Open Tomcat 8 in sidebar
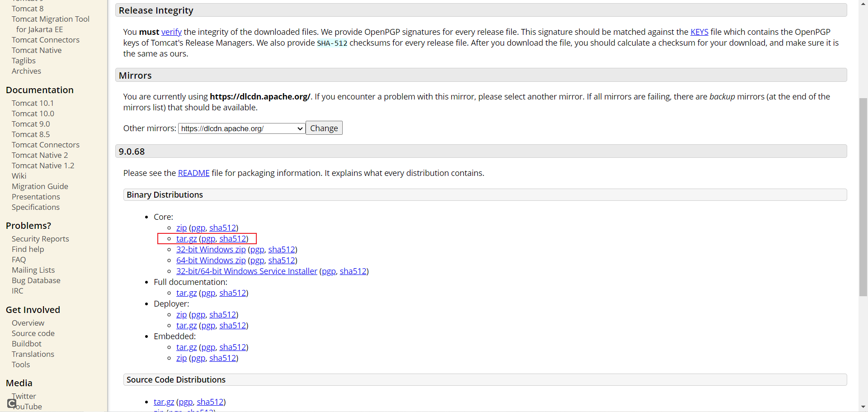Screen dimensions: 868x412 [28, 9]
